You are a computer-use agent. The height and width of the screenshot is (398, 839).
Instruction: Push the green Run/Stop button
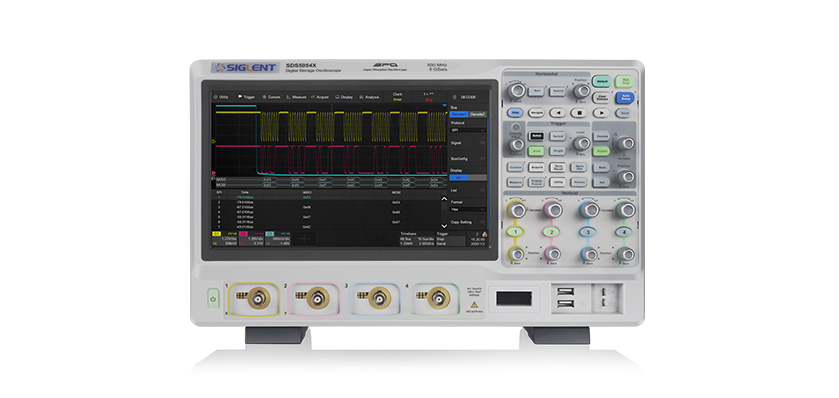pos(624,81)
